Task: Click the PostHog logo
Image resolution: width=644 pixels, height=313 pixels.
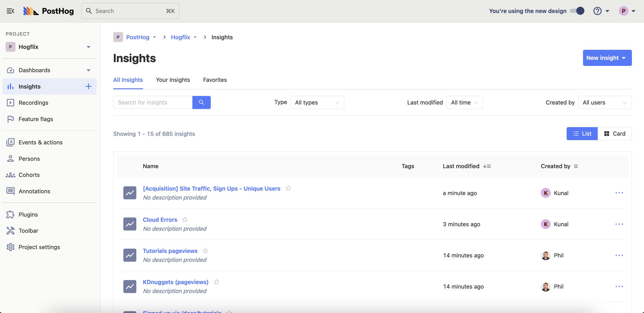Action: pos(48,11)
